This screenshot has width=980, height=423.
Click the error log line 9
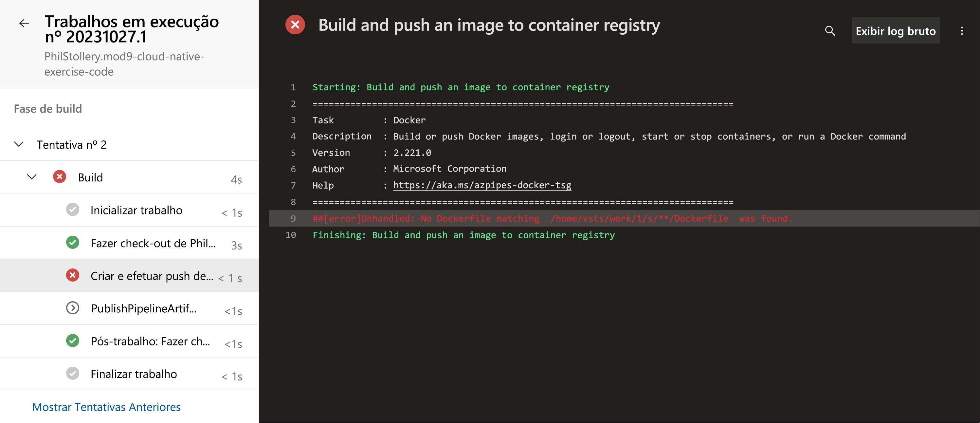pos(552,219)
